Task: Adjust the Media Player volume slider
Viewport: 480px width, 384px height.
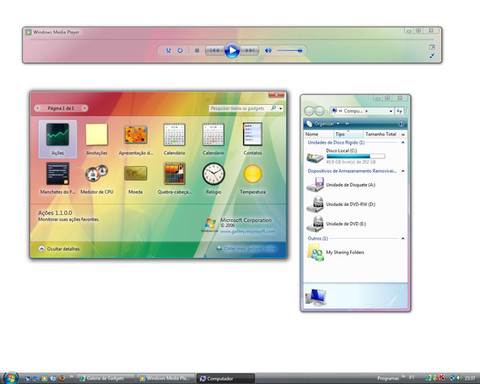Action: point(290,51)
